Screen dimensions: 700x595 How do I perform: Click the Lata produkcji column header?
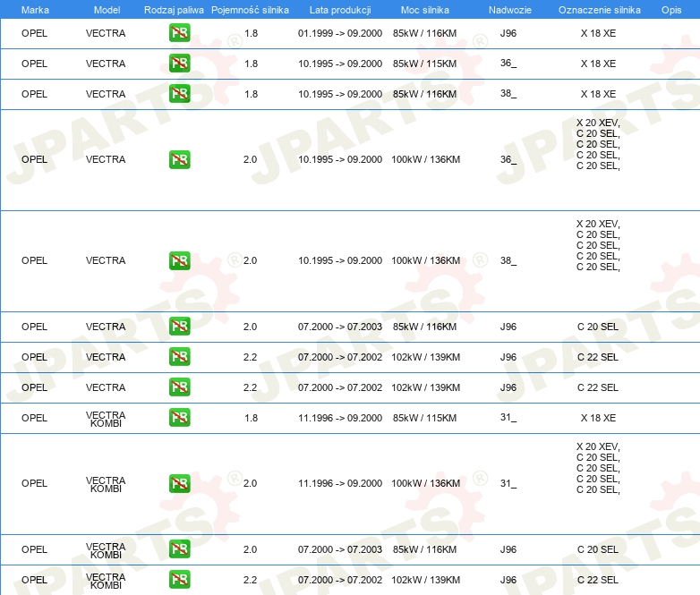339,9
